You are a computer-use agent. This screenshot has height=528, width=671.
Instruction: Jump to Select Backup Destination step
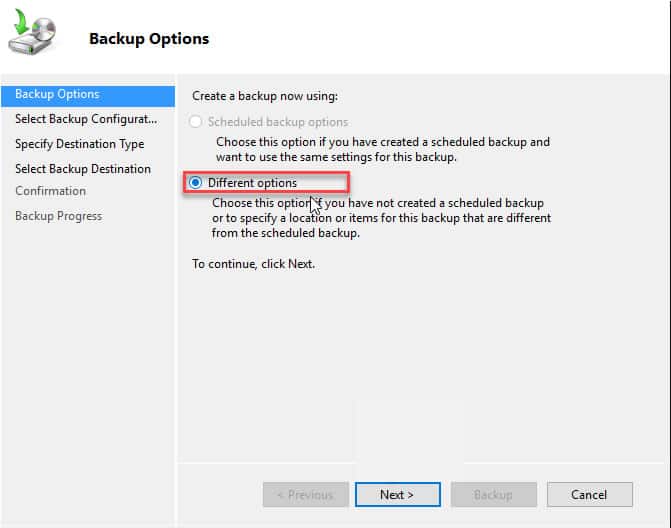(83, 169)
